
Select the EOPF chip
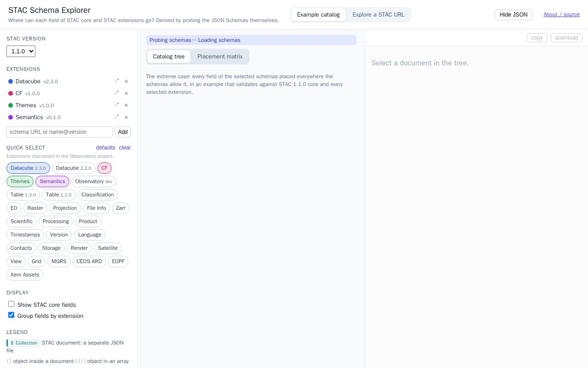point(118,261)
